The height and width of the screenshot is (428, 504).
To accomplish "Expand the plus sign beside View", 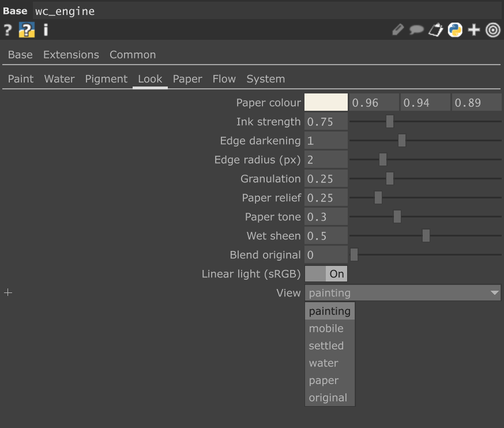I will (8, 292).
